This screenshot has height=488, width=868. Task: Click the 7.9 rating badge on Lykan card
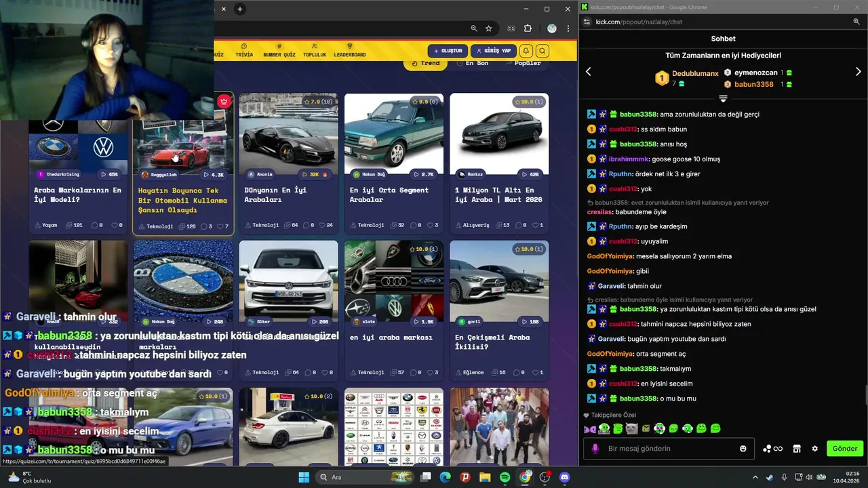tap(318, 102)
